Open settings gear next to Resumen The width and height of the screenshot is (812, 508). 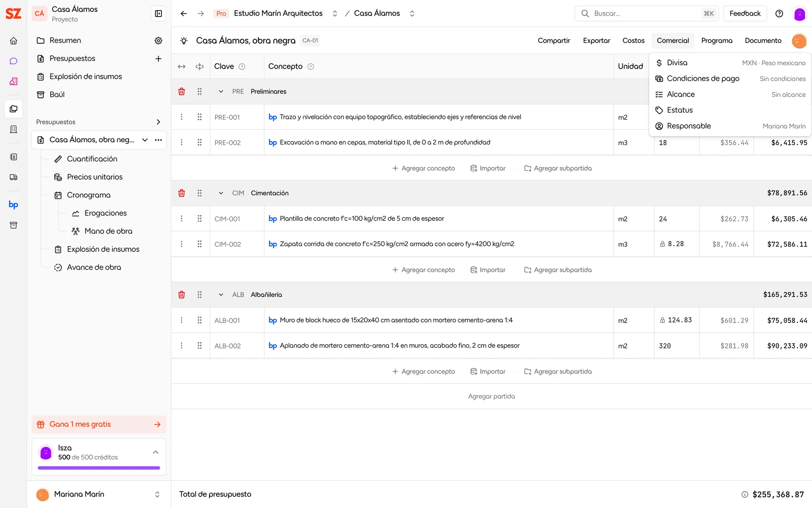(158, 41)
